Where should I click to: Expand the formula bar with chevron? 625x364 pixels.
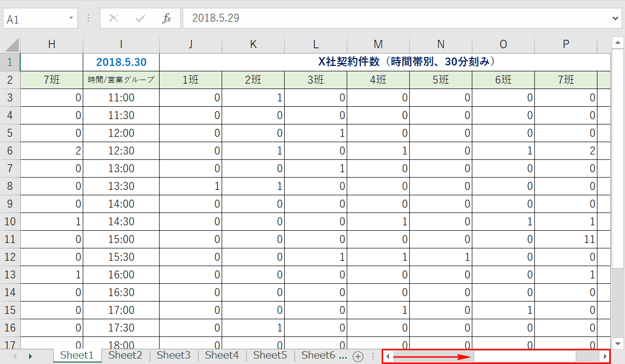[x=614, y=18]
